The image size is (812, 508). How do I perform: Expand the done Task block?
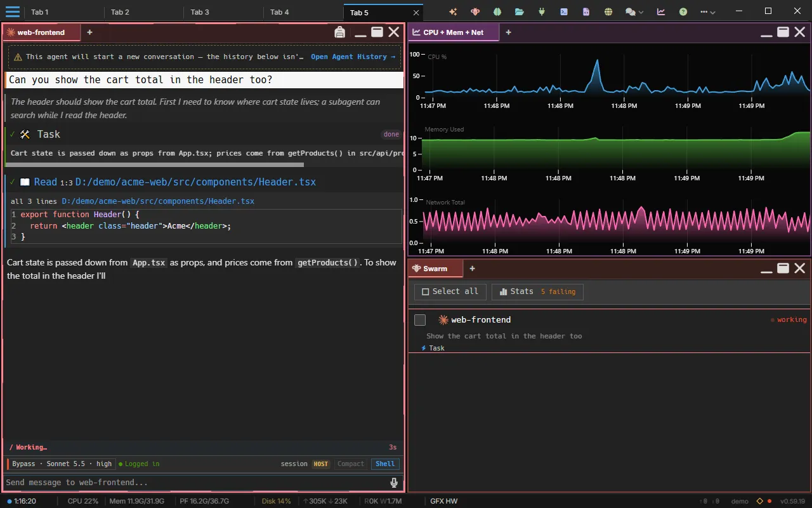pos(203,134)
